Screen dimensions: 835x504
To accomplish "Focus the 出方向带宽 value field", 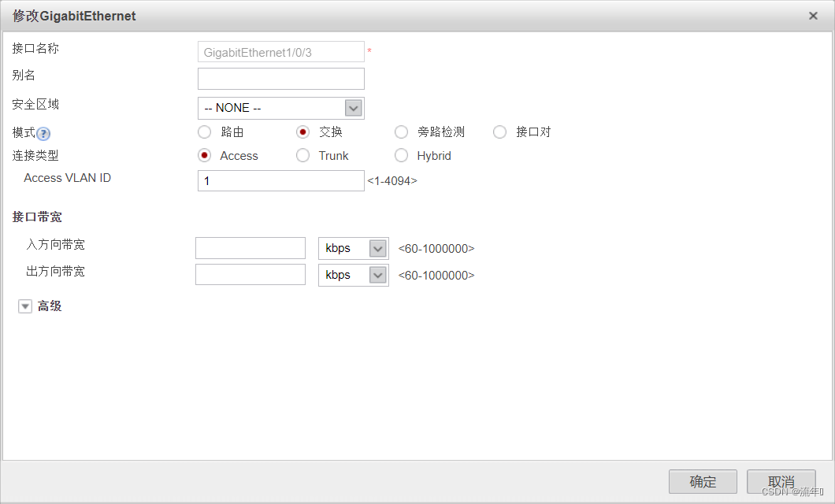I will click(x=250, y=275).
